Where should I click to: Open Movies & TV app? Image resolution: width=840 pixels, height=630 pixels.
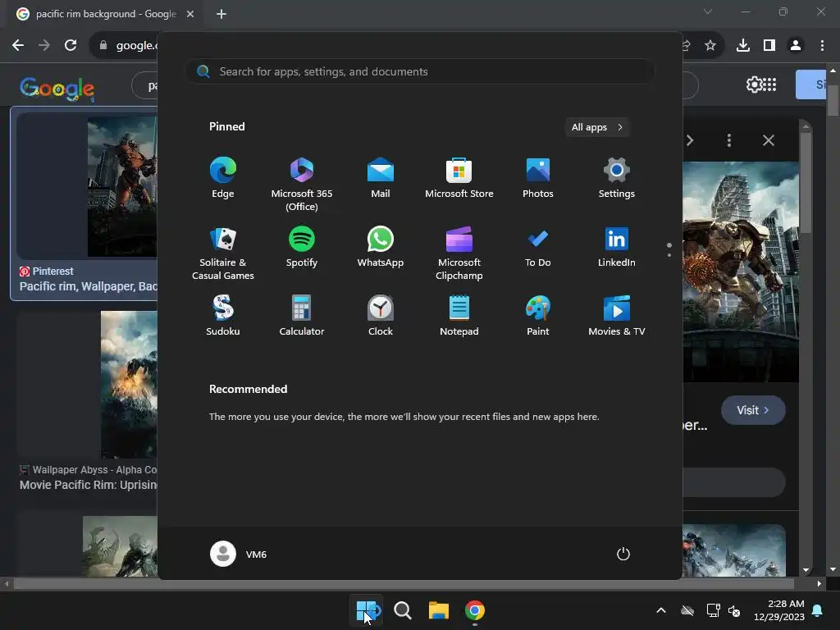pyautogui.click(x=617, y=316)
